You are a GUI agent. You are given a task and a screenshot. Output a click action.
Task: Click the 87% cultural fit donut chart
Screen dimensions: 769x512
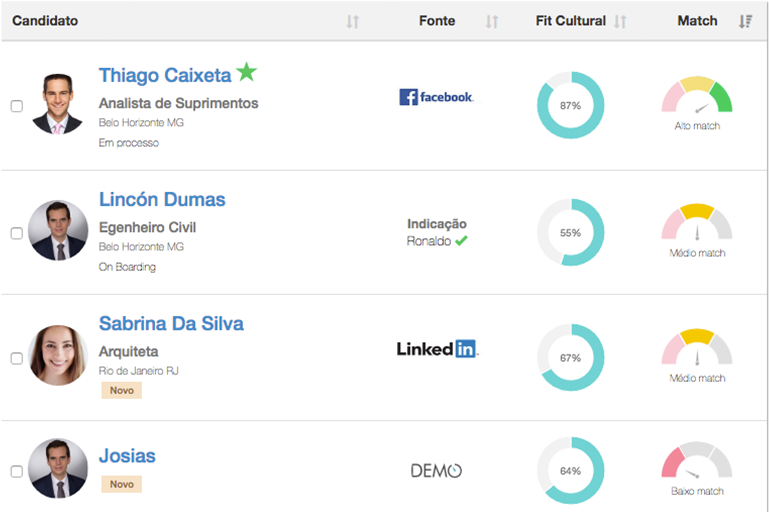point(570,105)
